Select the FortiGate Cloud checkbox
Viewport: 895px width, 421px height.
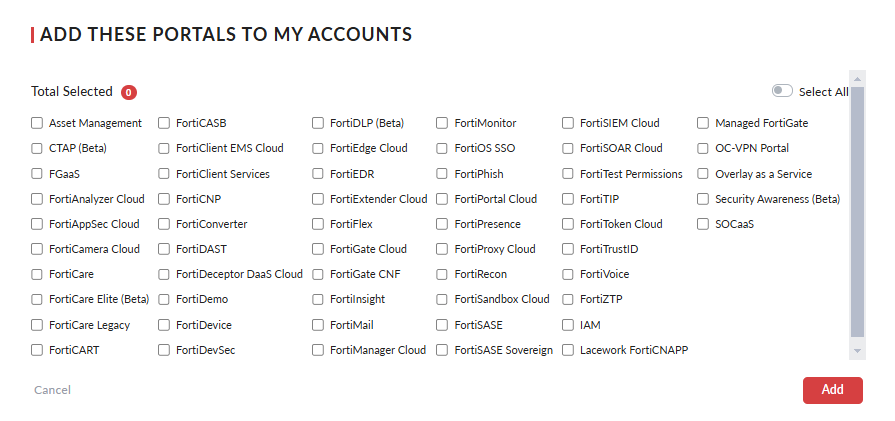(x=318, y=249)
